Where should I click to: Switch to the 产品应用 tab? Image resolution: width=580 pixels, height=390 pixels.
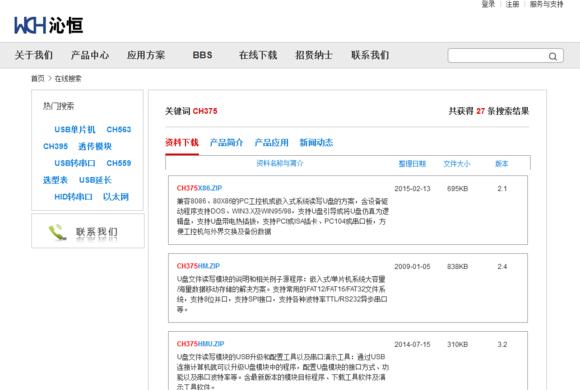(272, 142)
